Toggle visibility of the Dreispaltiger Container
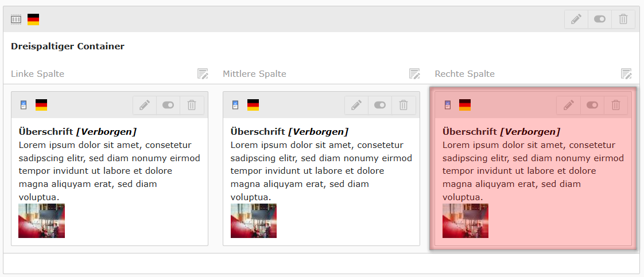The height and width of the screenshot is (277, 644). click(x=600, y=19)
